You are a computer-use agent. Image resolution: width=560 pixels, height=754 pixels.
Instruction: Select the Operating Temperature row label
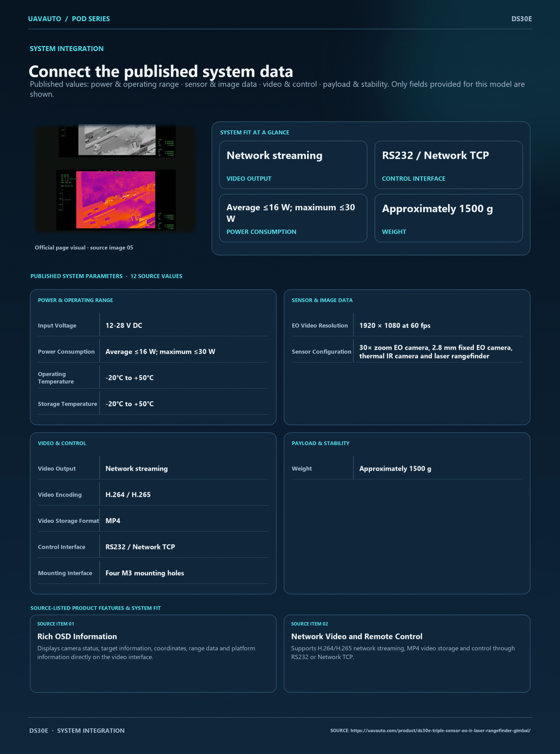click(56, 378)
